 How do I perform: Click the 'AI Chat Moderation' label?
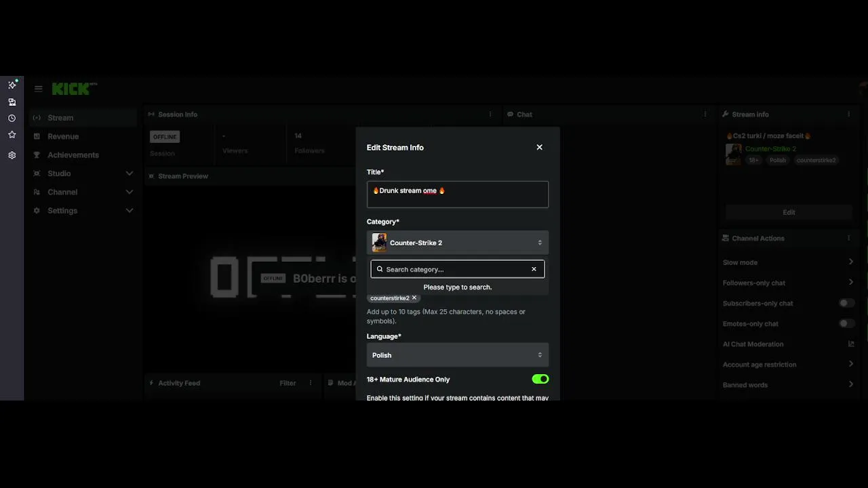(753, 344)
